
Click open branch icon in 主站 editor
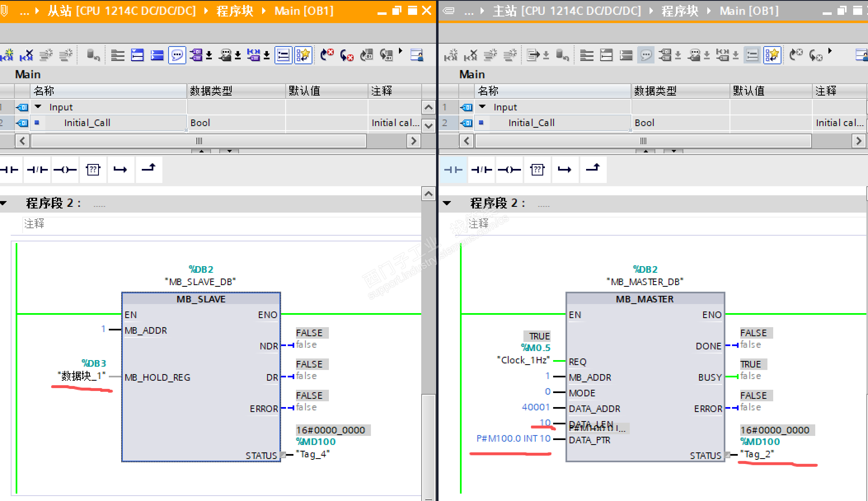[565, 169]
